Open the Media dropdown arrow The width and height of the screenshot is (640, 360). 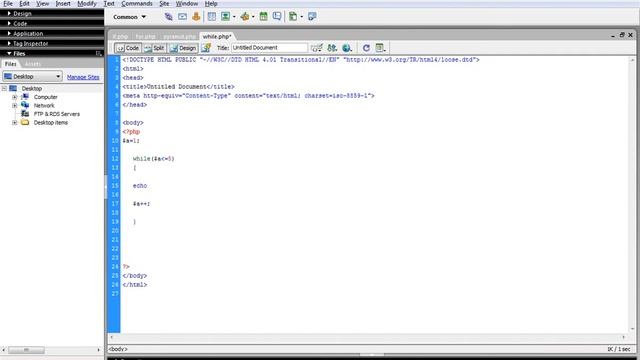coord(253,17)
